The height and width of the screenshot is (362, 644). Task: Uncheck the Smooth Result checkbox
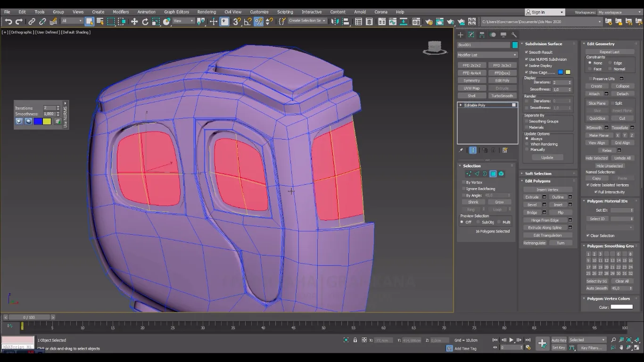coord(527,52)
